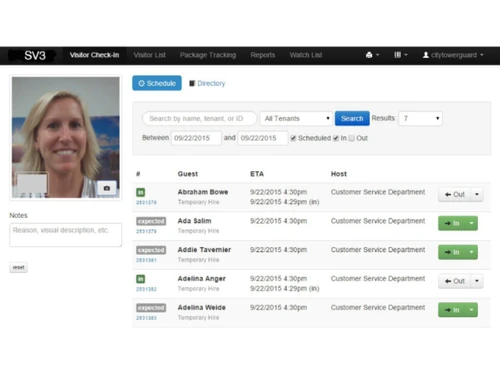Check in Addie Tavernier with In button
The height and width of the screenshot is (375, 500).
pyautogui.click(x=452, y=252)
